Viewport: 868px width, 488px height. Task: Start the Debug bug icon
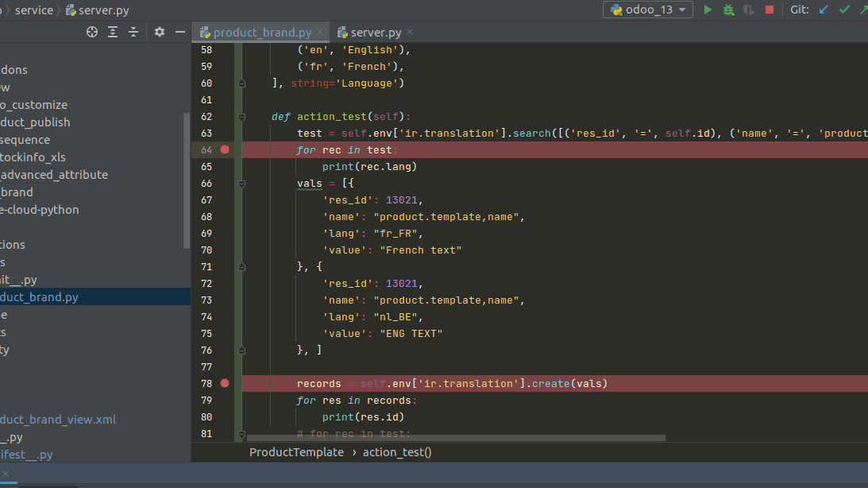[x=728, y=10]
